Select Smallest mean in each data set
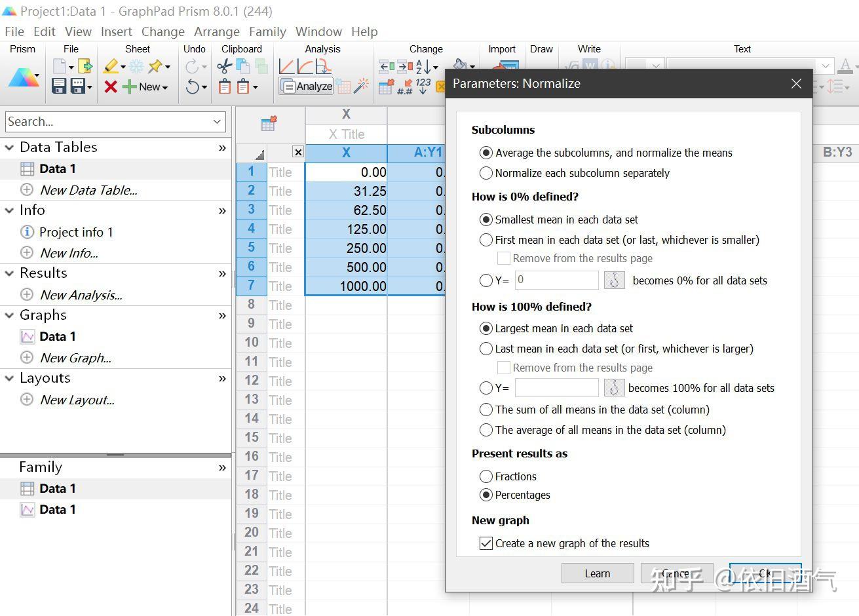The width and height of the screenshot is (859, 616). coord(486,220)
